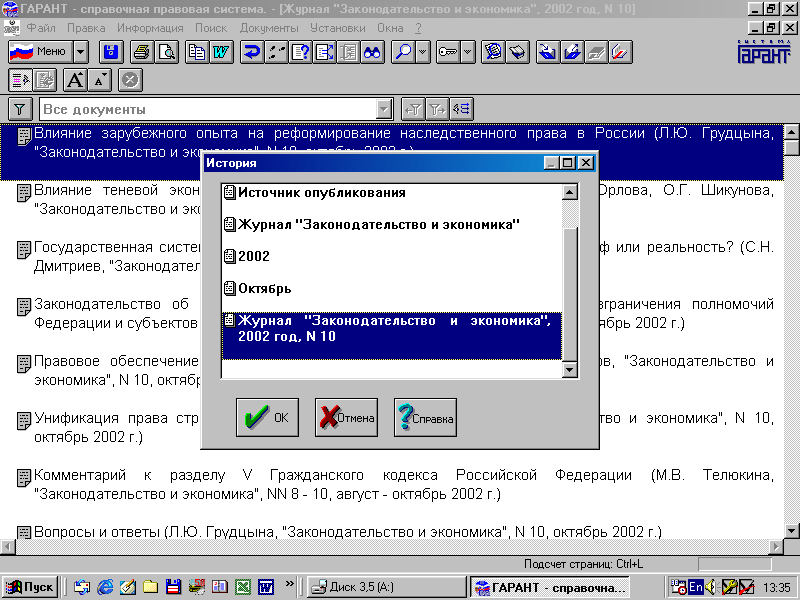Click Internet Explorer quick launch icon
This screenshot has height=600, width=800.
point(105,587)
